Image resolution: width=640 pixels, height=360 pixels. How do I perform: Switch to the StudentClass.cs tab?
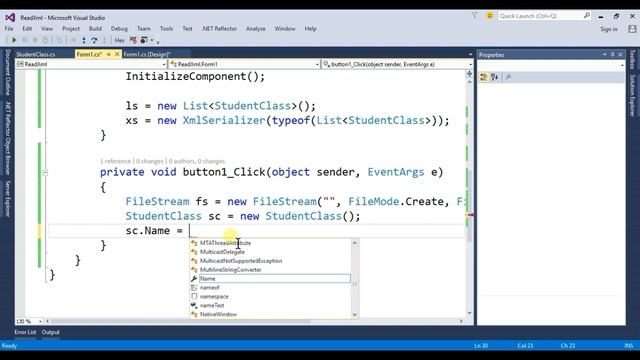(x=36, y=54)
